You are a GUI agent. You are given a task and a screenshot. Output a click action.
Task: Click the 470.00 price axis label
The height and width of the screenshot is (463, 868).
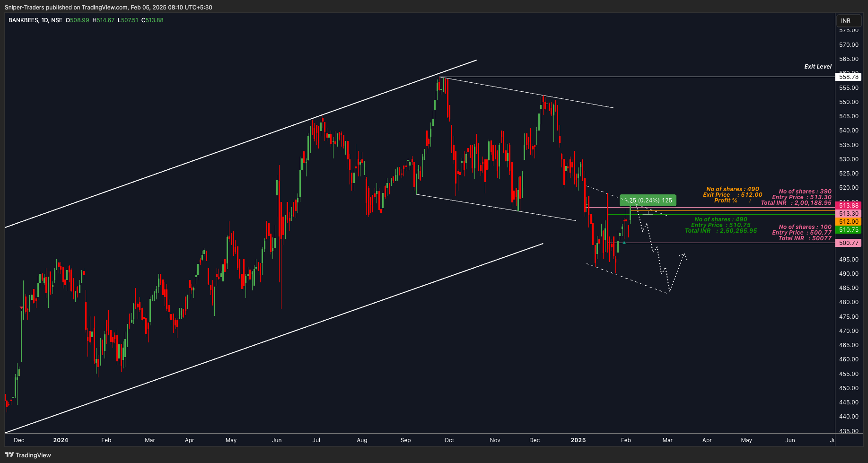coord(849,331)
